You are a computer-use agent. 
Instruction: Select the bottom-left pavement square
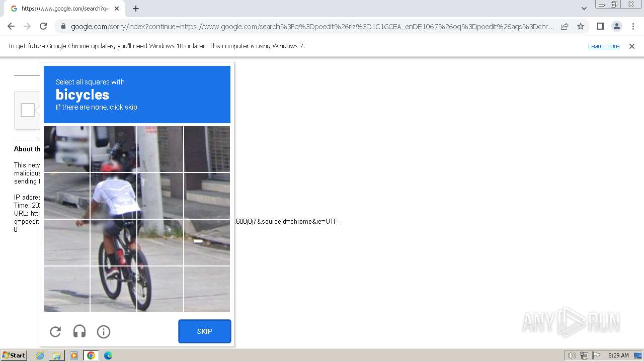[66, 289]
